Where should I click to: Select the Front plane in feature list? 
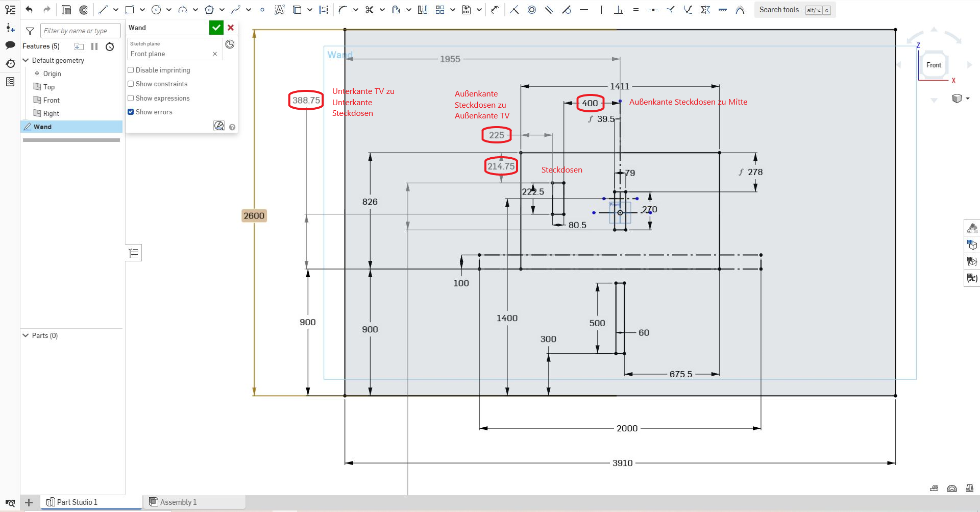(x=51, y=100)
